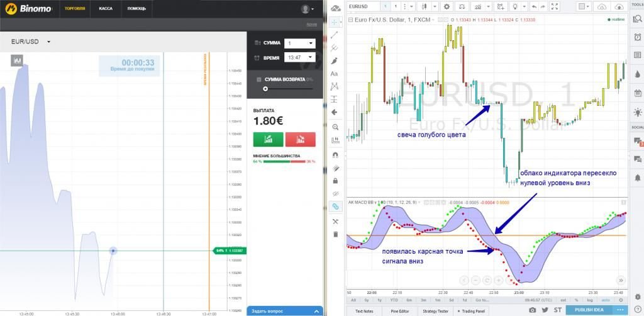Toggle lock all drawing tools
The image size is (644, 316).
335,181
